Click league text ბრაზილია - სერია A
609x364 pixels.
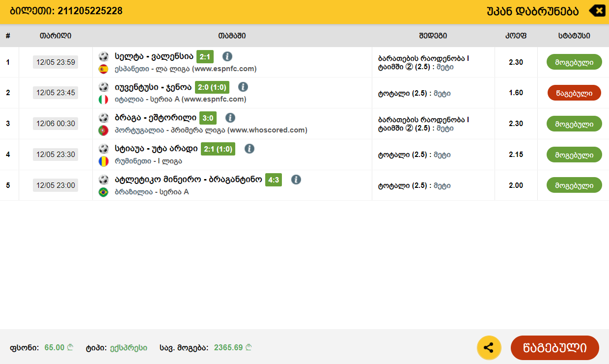152,192
